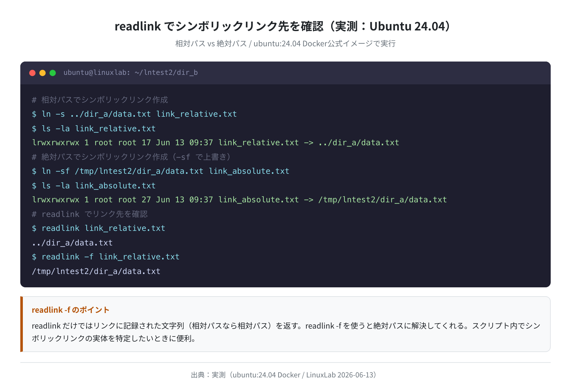The height and width of the screenshot is (392, 571).
Task: Click the output ../dir_a/data.txt below readlink
Action: pos(72,243)
